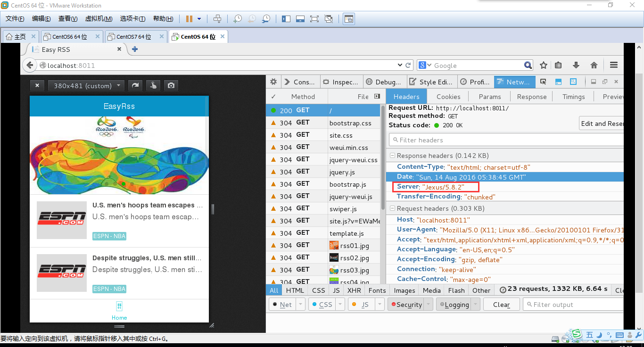644x347 pixels.
Task: Open Firefox downloads arrow icon
Action: (x=576, y=65)
